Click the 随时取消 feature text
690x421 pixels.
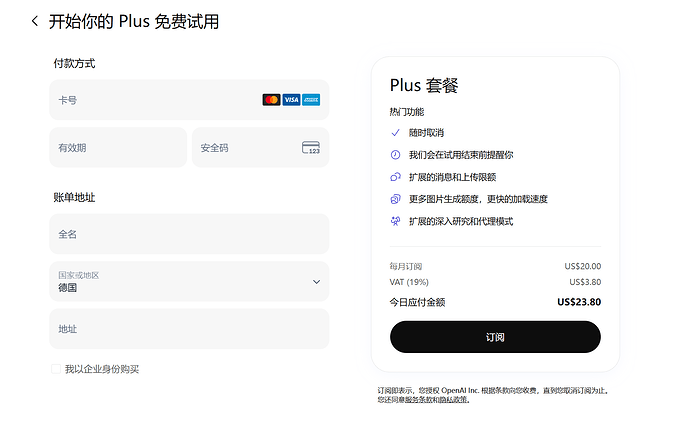coord(426,132)
